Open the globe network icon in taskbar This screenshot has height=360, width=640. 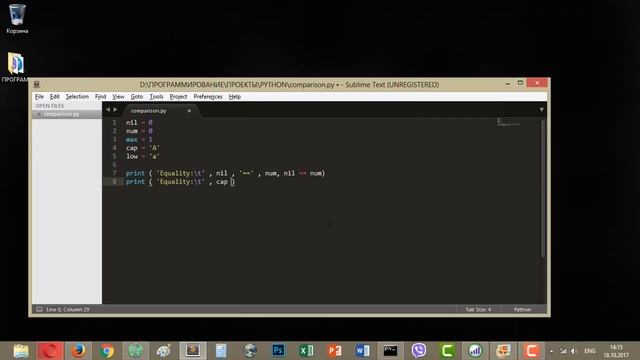point(249,351)
